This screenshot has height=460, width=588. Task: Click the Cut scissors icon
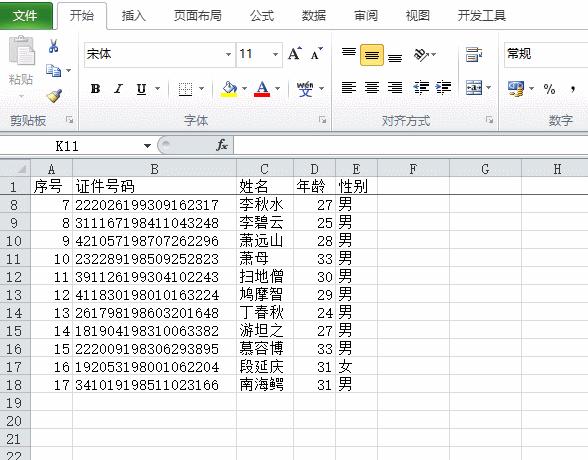(53, 46)
